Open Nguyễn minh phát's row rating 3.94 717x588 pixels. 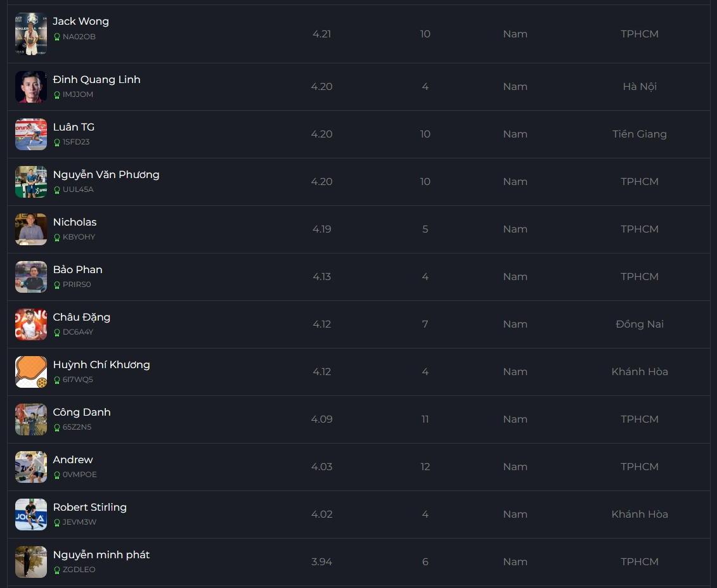pos(321,561)
